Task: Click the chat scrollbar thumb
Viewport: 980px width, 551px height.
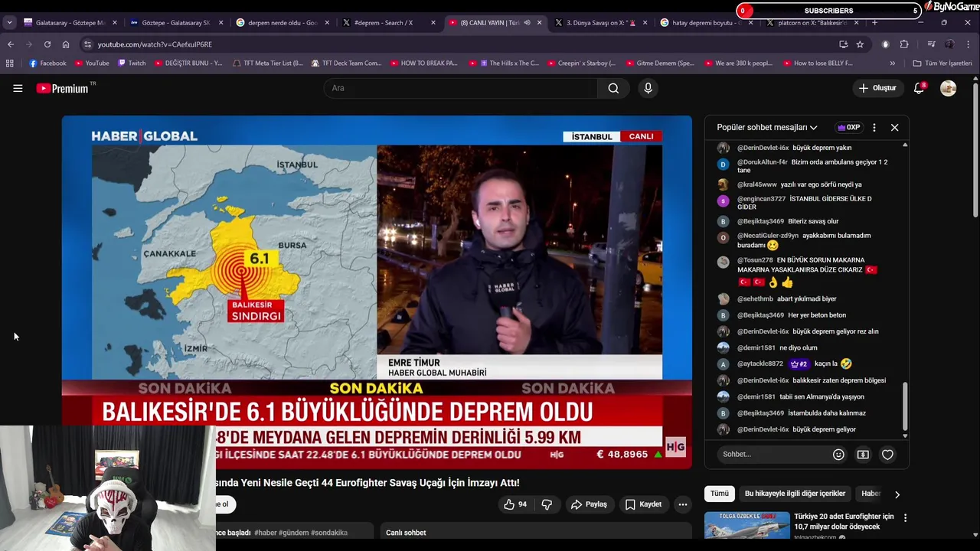Action: (905, 408)
